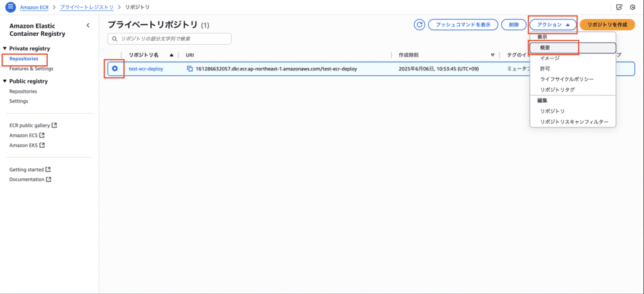This screenshot has height=294, width=644.
Task: Open the アクション dropdown button
Action: [553, 24]
